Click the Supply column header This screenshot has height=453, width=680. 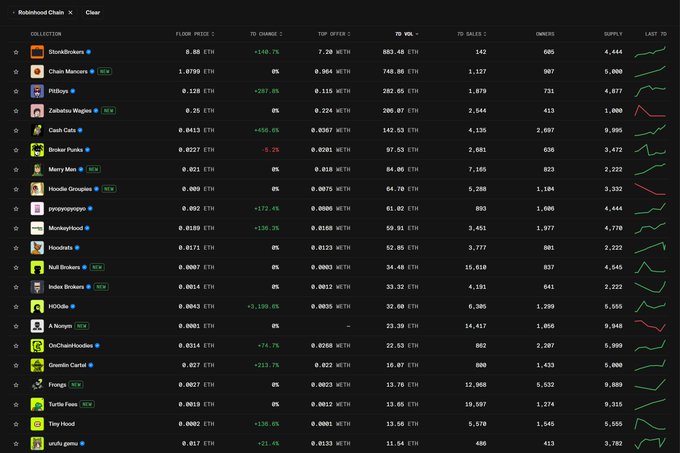[x=613, y=34]
